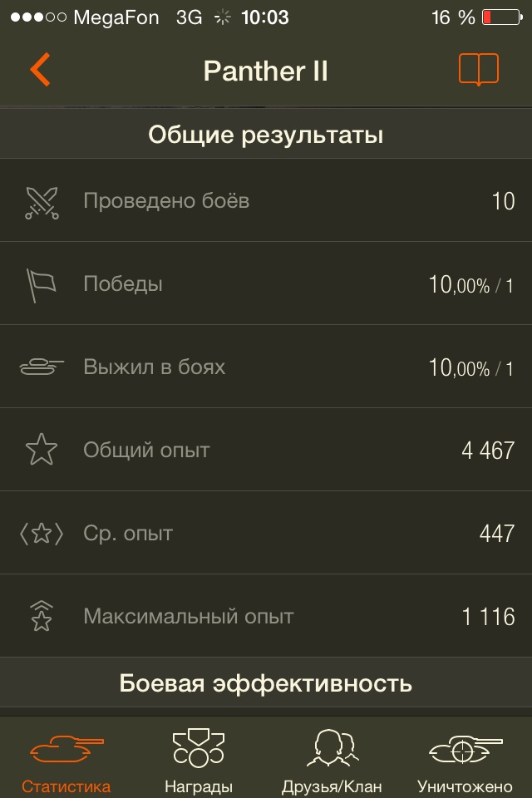Tap the orange back arrow
532x798 pixels.
tap(40, 70)
